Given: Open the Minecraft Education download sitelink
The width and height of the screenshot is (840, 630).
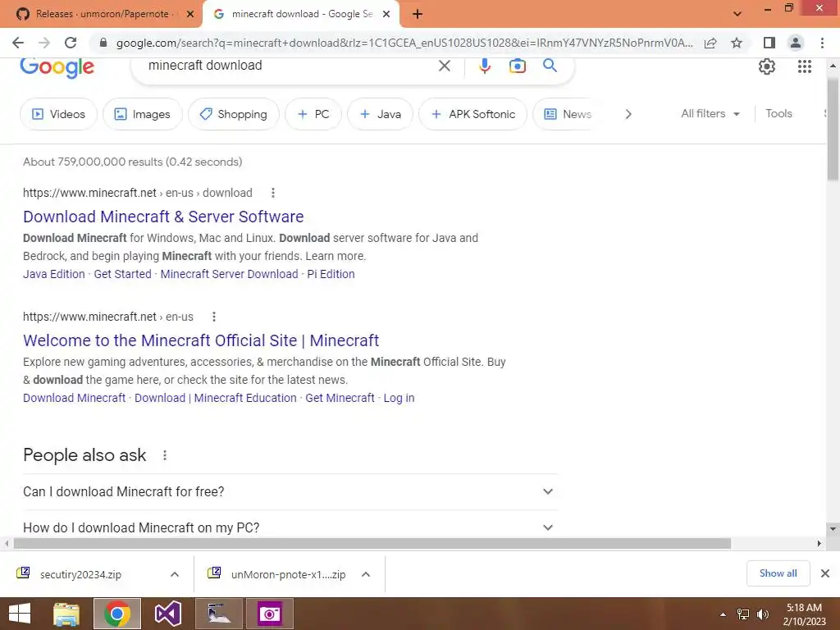Looking at the screenshot, I should tap(216, 398).
